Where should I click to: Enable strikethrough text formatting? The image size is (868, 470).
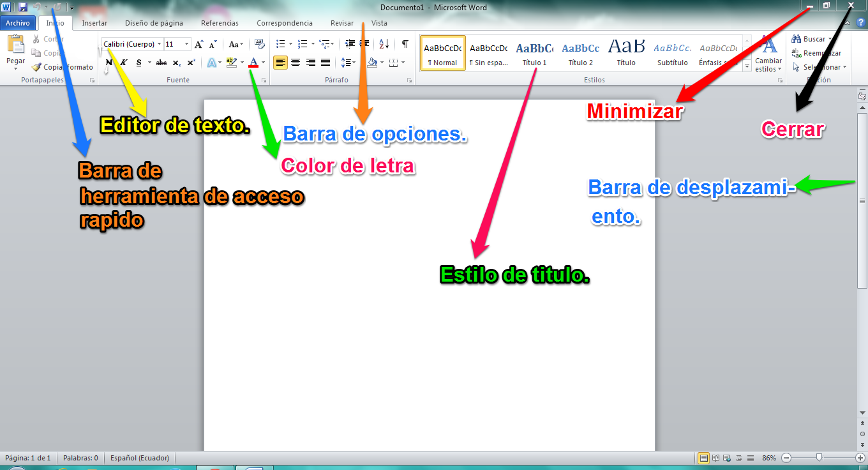[x=161, y=62]
